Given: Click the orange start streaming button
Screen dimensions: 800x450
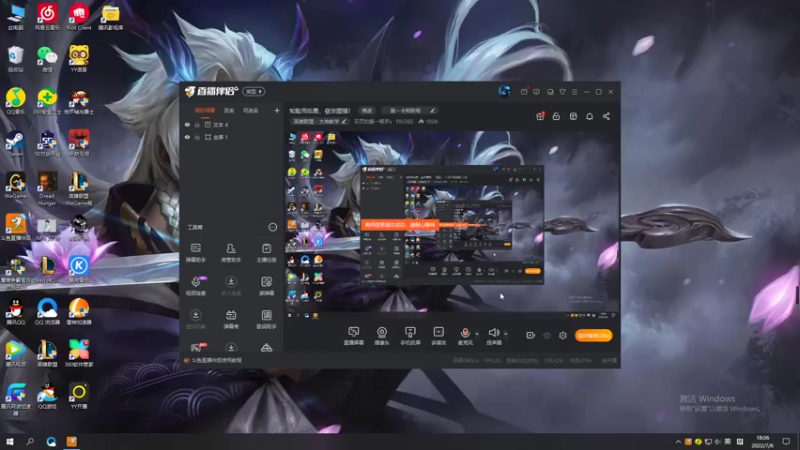Looking at the screenshot, I should pyautogui.click(x=593, y=335).
